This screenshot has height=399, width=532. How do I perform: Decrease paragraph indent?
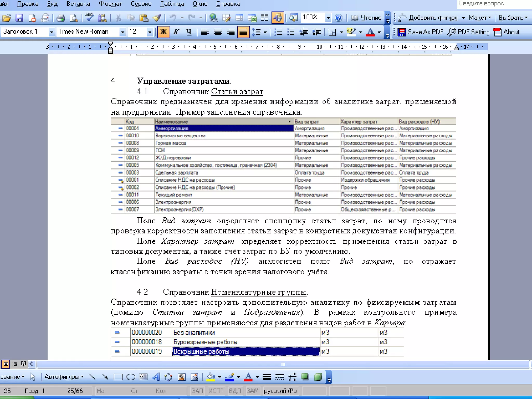304,32
